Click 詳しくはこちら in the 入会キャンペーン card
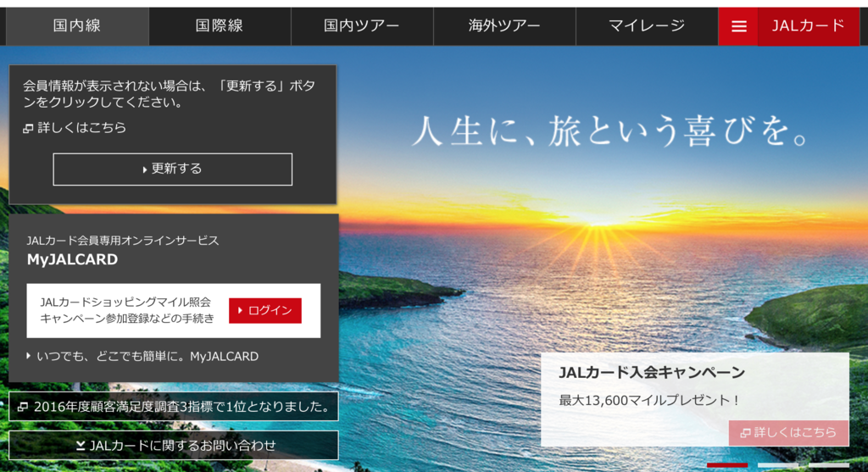 click(788, 433)
